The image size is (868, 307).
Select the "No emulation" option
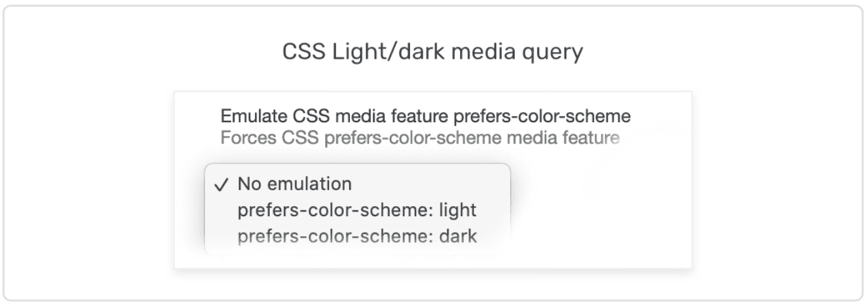click(x=294, y=184)
